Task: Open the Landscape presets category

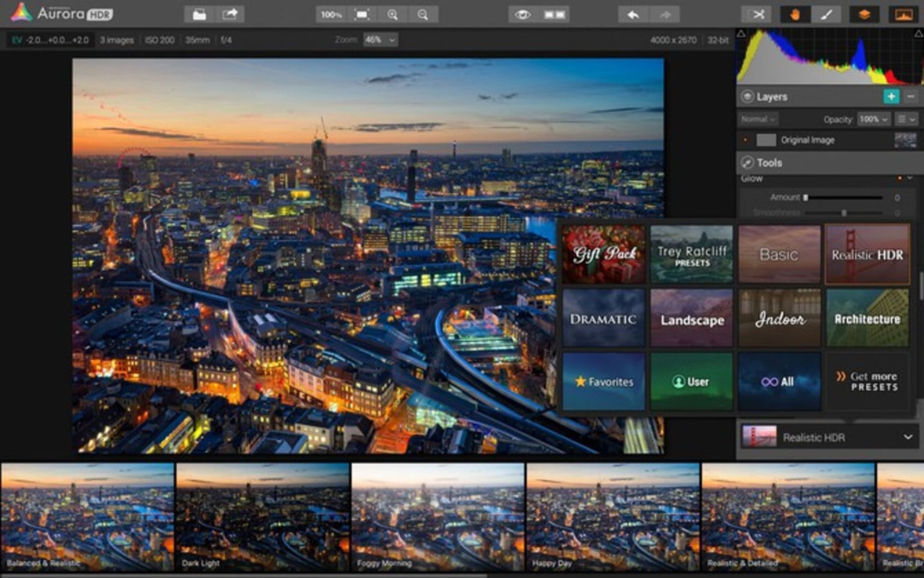Action: click(x=691, y=318)
